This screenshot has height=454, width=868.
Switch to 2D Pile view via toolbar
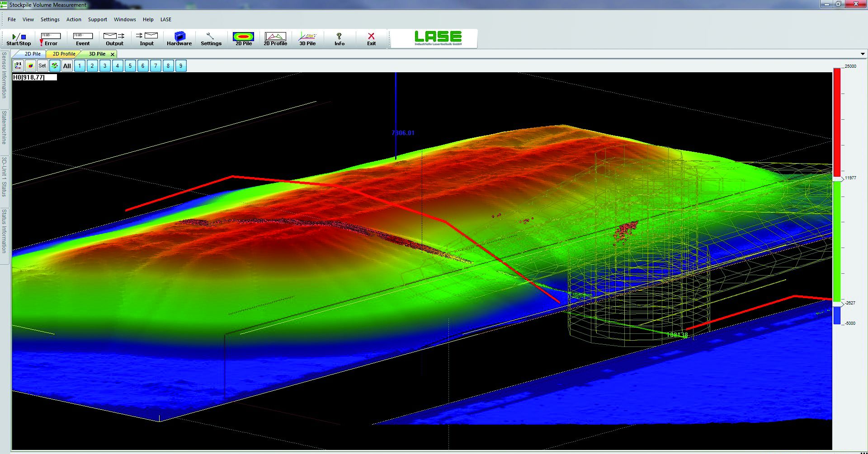tap(243, 39)
